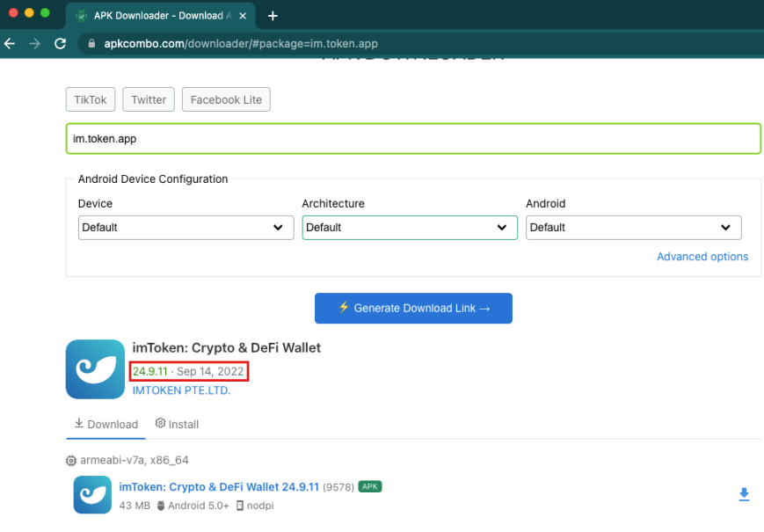The image size is (764, 532).
Task: Reload the page with refresh icon
Action: (x=60, y=43)
